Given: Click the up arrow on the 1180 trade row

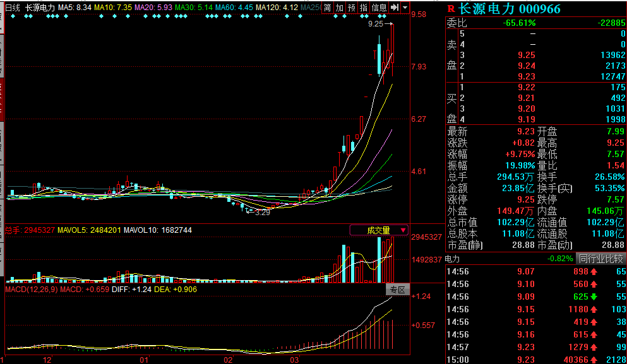Looking at the screenshot, I should point(594,309).
